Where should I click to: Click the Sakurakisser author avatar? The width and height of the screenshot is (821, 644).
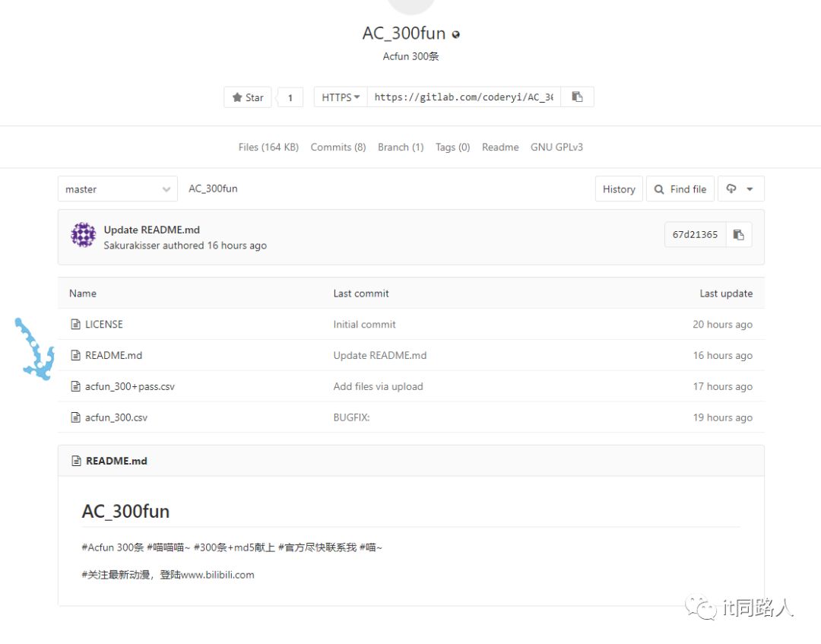(x=84, y=235)
